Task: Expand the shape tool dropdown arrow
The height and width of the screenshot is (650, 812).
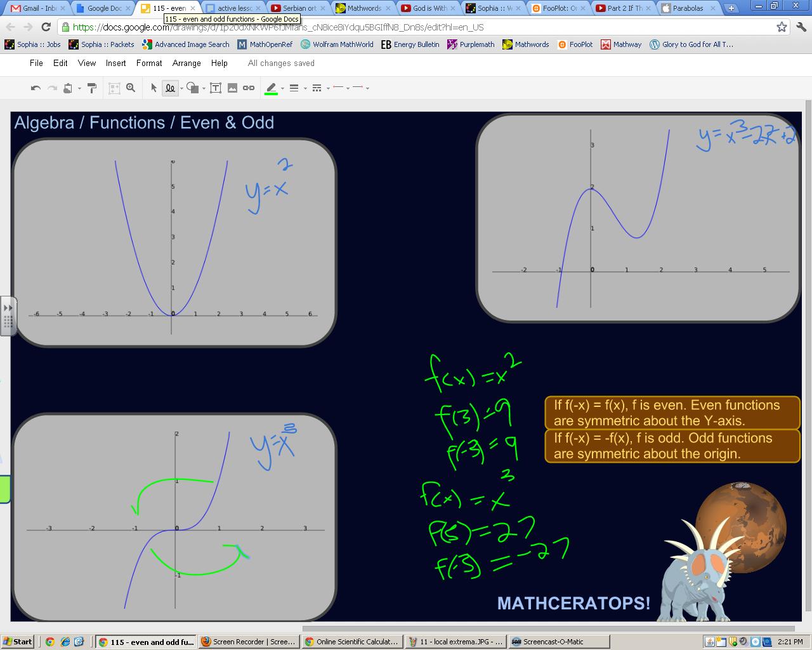Action: pyautogui.click(x=204, y=88)
